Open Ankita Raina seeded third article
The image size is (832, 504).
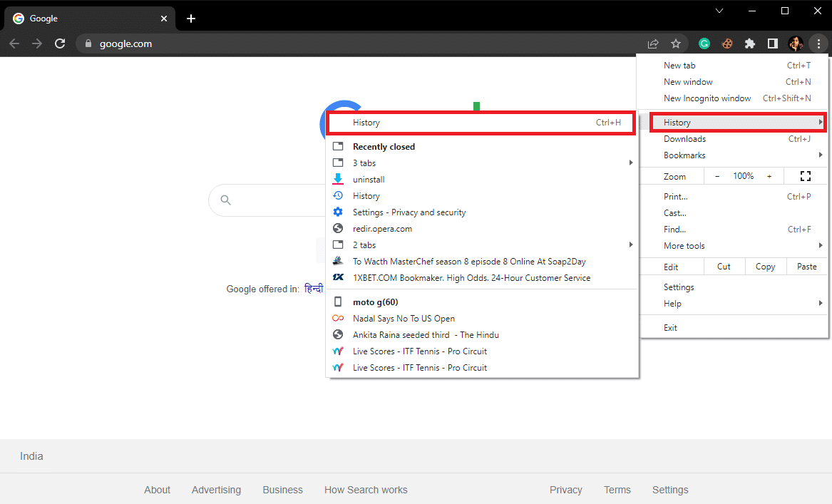(x=482, y=335)
